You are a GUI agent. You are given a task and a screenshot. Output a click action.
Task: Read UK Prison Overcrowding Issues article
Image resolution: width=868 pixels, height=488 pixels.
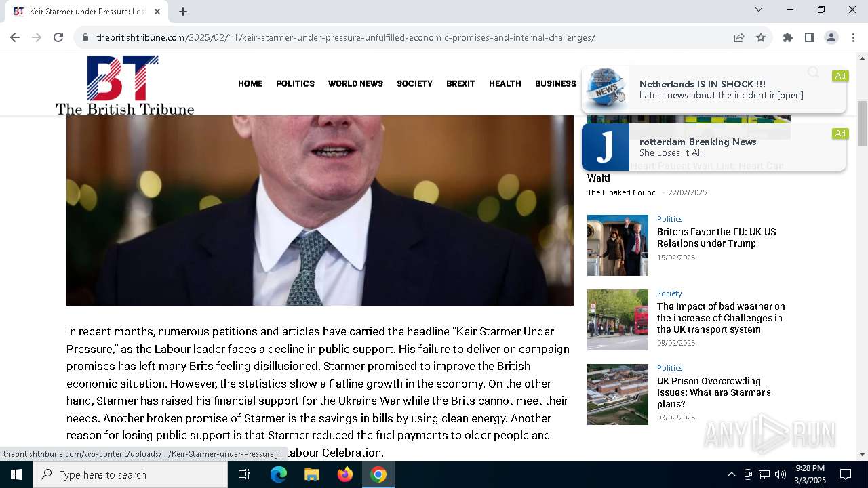tap(713, 392)
